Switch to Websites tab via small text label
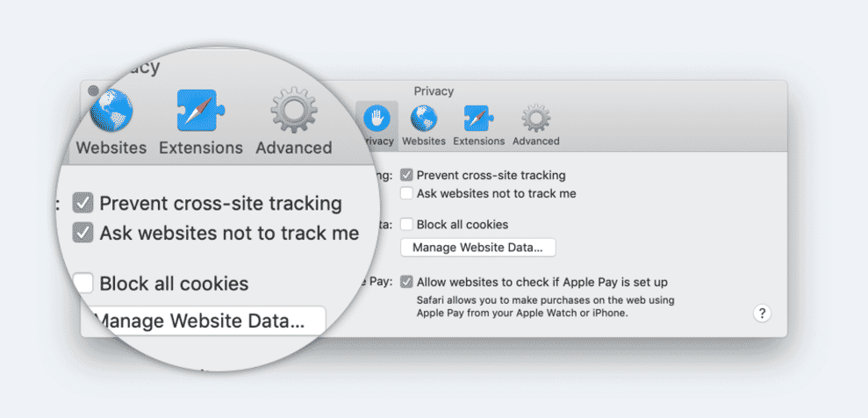 (424, 141)
